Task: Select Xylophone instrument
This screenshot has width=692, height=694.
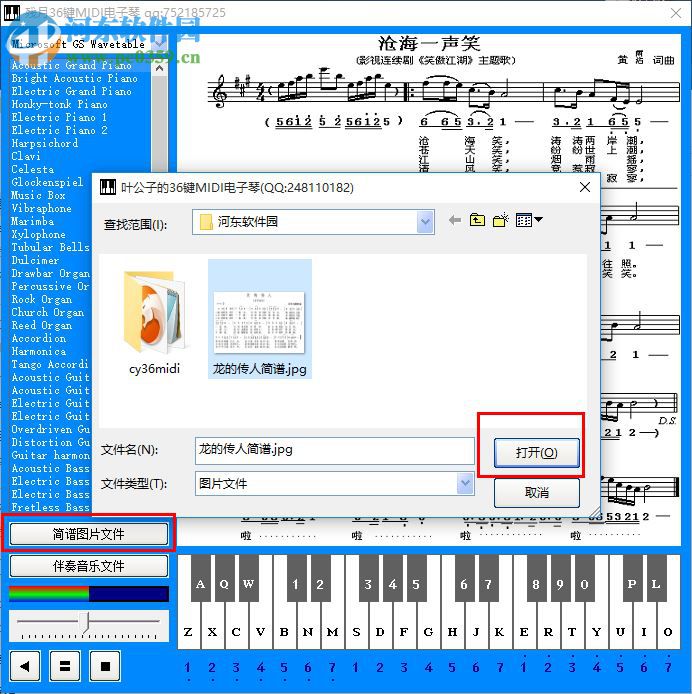Action: tap(39, 234)
